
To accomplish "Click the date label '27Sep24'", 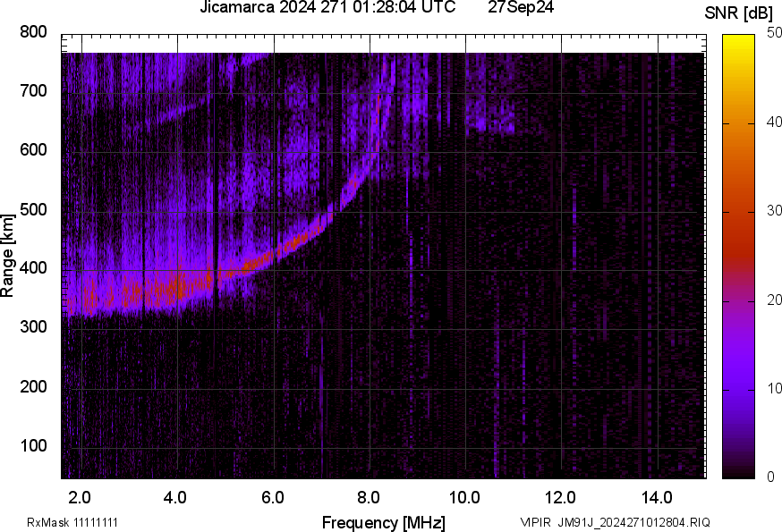I will (522, 8).
